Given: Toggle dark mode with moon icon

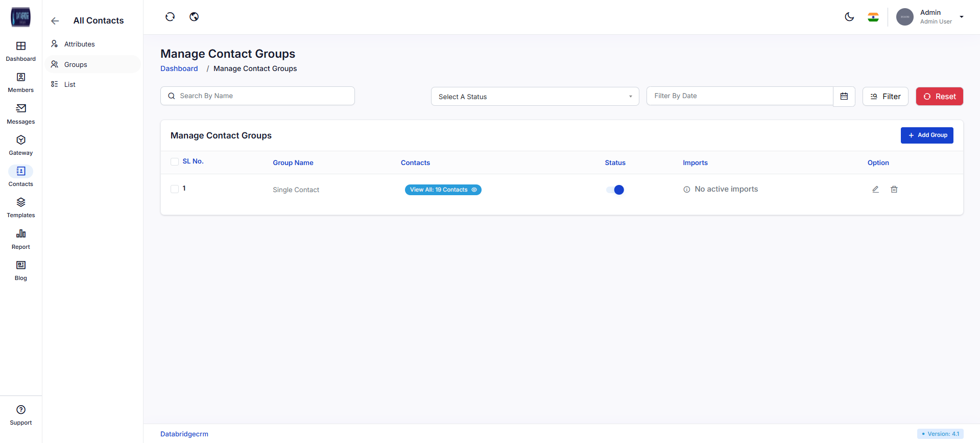Looking at the screenshot, I should click(x=849, y=17).
